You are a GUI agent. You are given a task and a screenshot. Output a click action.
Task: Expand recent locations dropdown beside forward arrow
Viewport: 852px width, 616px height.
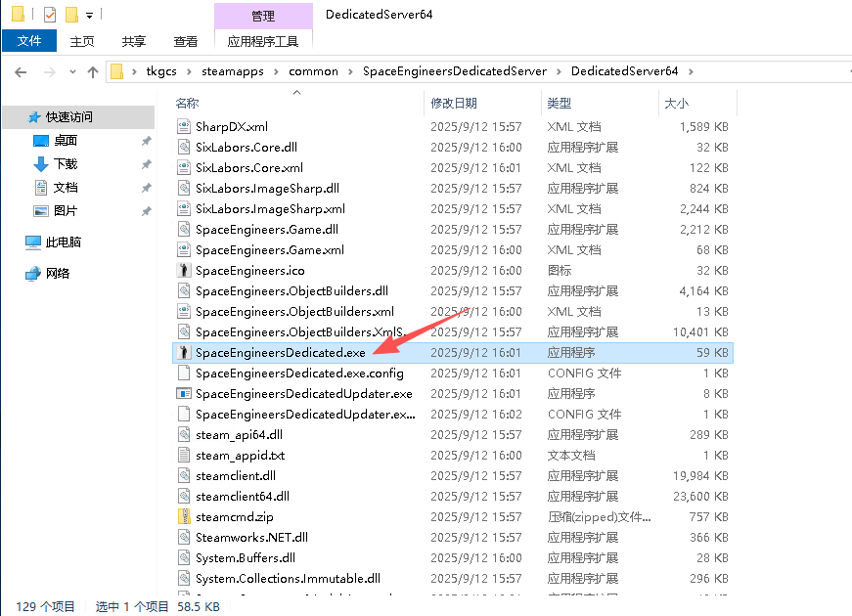point(71,71)
